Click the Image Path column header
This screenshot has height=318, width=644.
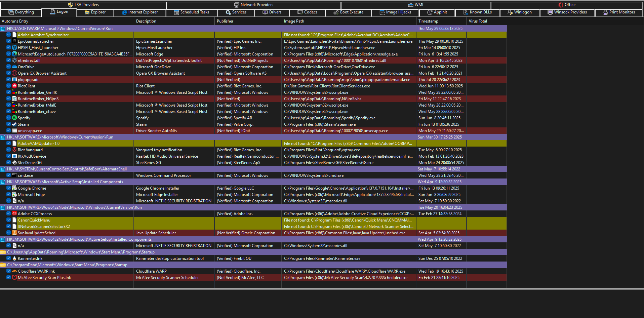tap(349, 21)
